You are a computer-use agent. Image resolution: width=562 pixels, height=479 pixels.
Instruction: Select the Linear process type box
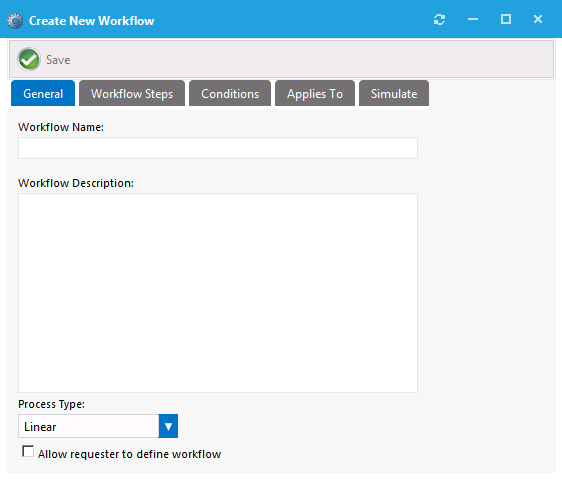click(x=88, y=426)
